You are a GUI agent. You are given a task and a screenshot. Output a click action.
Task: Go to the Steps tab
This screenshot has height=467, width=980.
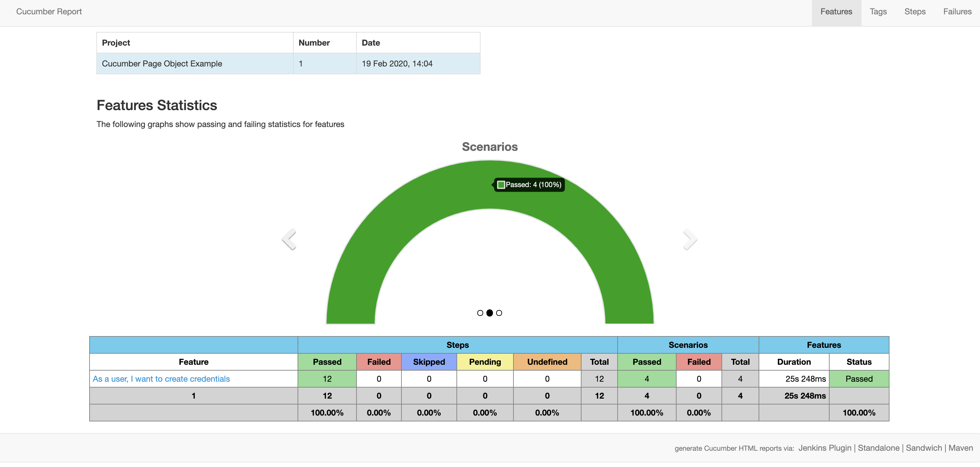915,12
